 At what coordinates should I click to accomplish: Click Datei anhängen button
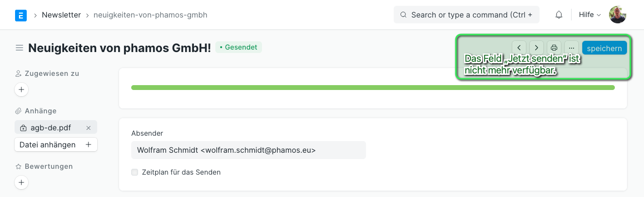tap(56, 145)
